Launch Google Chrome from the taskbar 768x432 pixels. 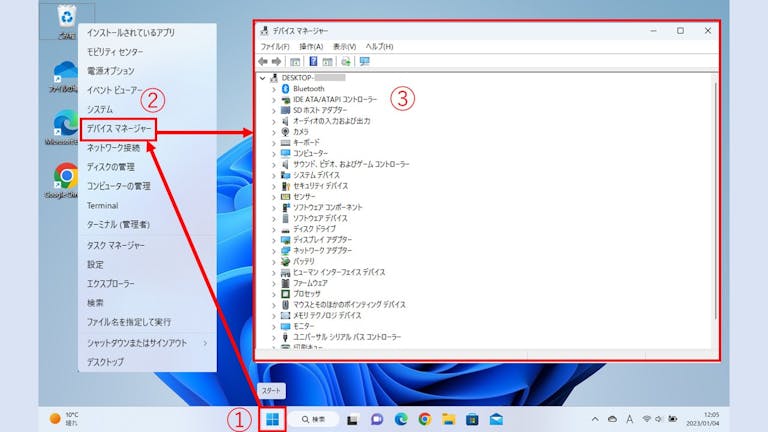click(x=425, y=419)
